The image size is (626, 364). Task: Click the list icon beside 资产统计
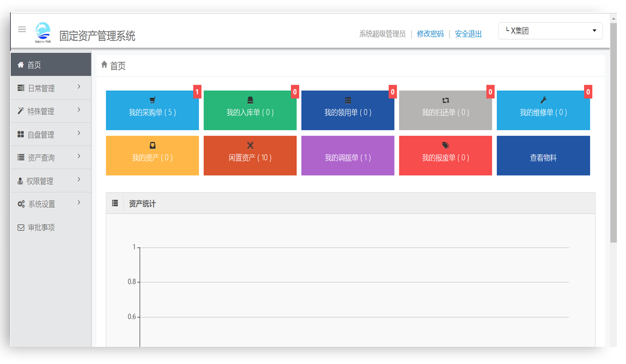pyautogui.click(x=115, y=203)
